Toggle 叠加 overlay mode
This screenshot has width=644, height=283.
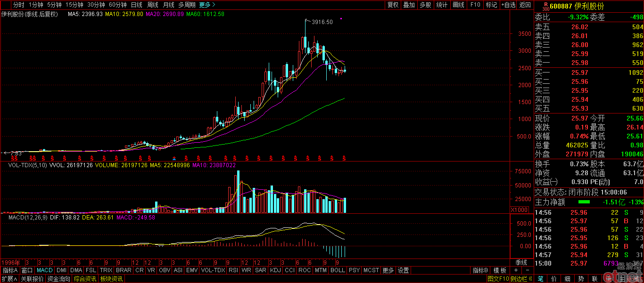(x=409, y=5)
